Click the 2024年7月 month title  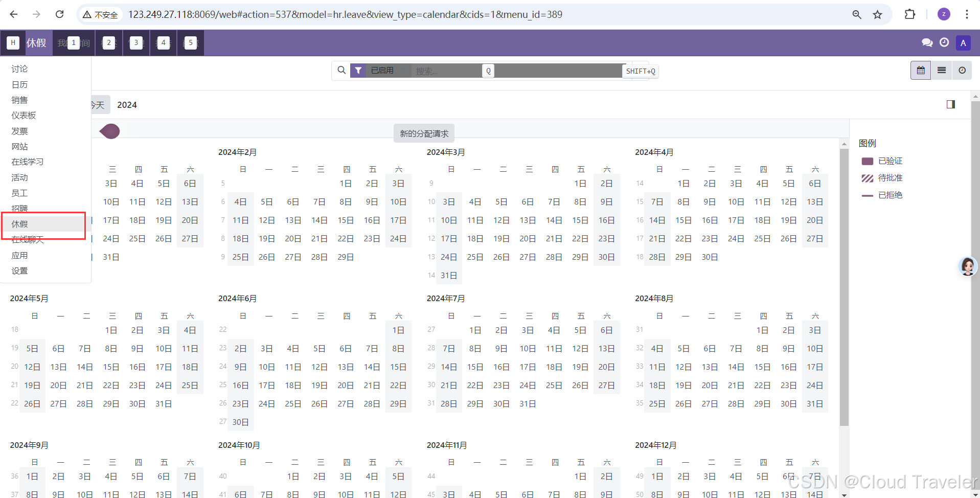click(446, 299)
